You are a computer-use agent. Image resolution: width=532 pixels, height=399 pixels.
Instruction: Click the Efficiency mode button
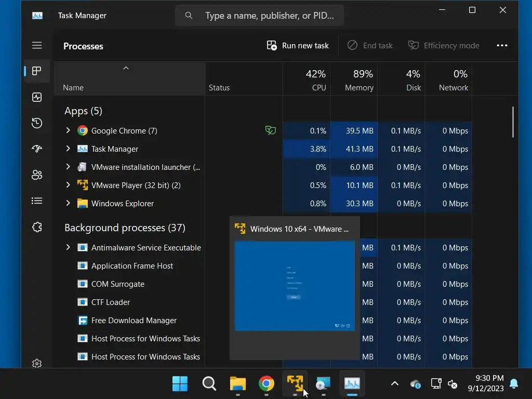click(x=444, y=46)
